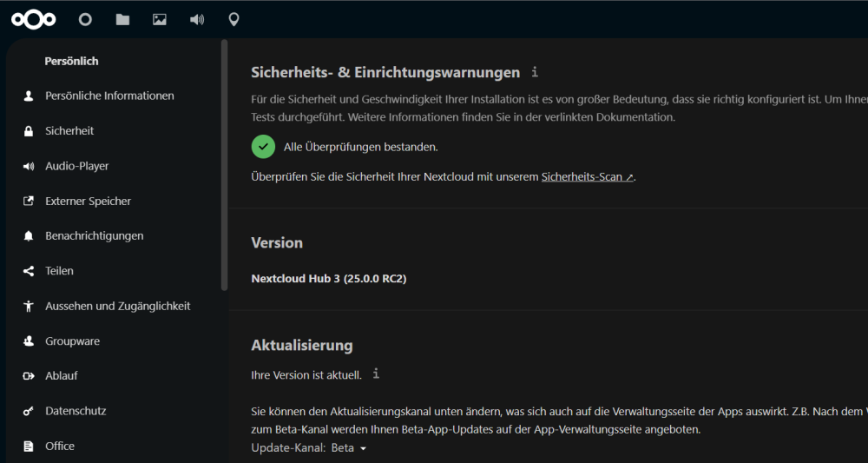This screenshot has width=868, height=463.
Task: Click the key icon beside Datenschutz
Action: click(29, 411)
